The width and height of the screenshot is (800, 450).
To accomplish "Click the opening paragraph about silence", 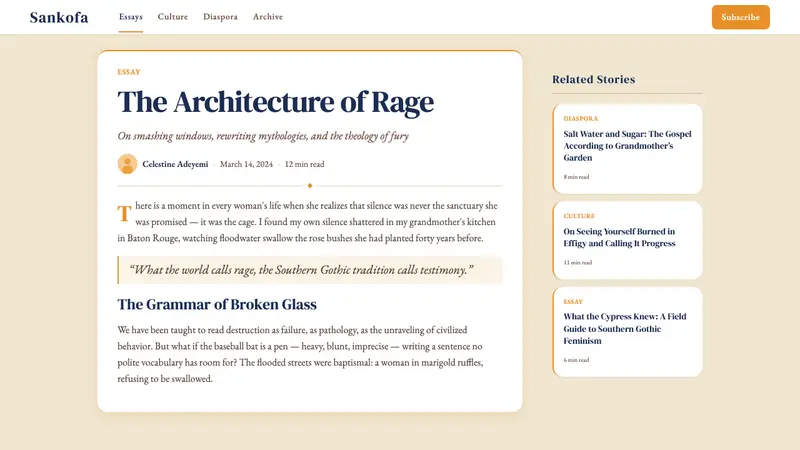I will point(308,222).
